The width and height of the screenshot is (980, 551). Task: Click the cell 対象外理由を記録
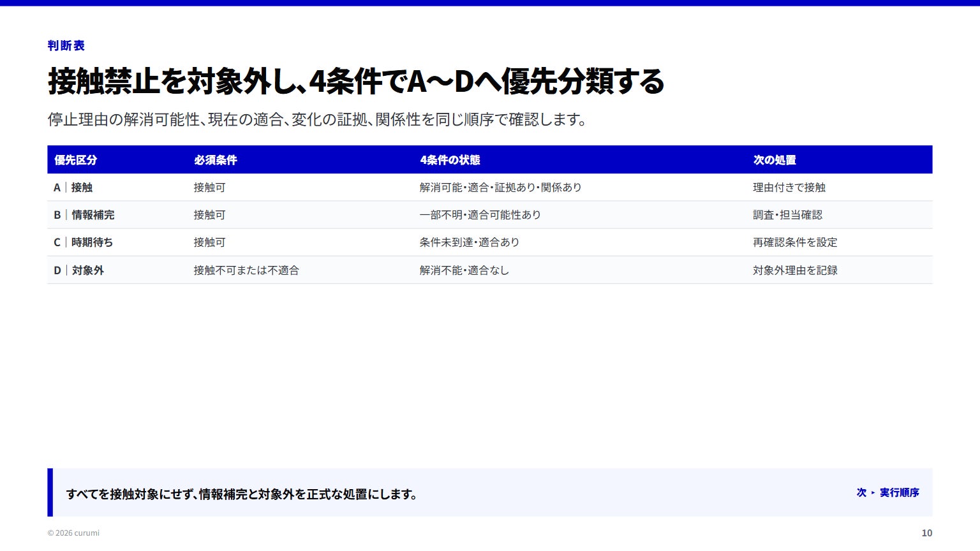(795, 270)
